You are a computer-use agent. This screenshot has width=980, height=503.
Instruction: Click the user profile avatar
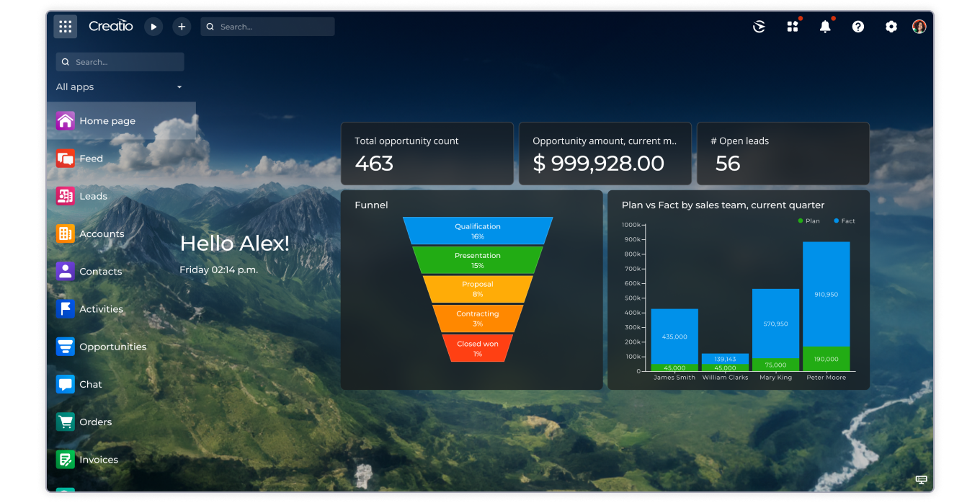[x=919, y=27]
